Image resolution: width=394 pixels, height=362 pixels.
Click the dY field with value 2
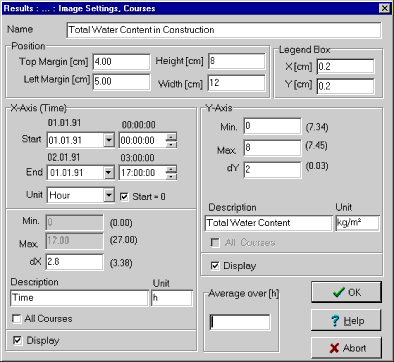(272, 170)
